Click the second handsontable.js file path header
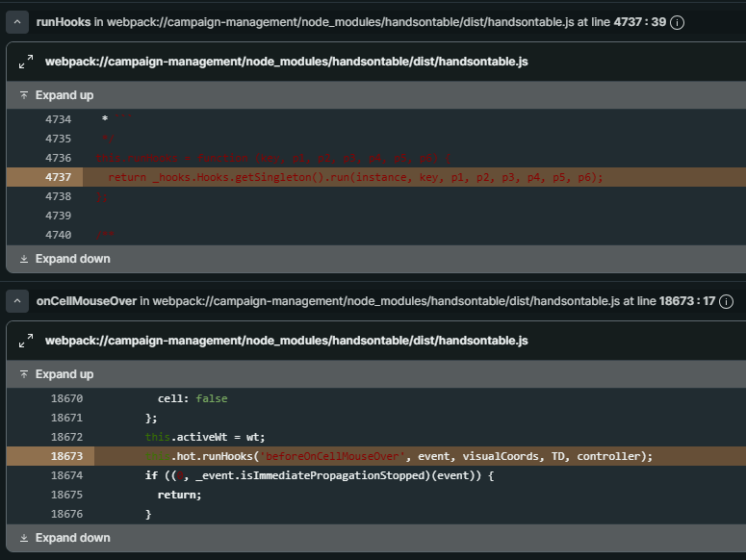Screen dimensions: 746x560 point(286,341)
